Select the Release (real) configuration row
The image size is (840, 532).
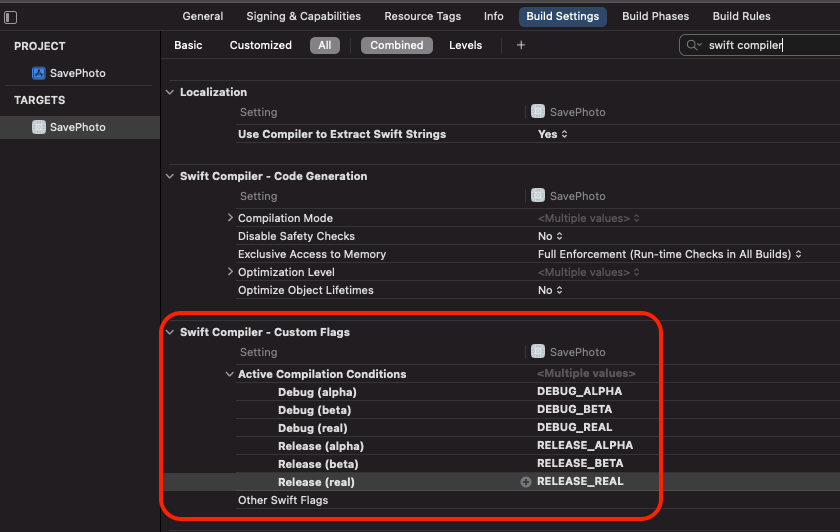click(316, 482)
